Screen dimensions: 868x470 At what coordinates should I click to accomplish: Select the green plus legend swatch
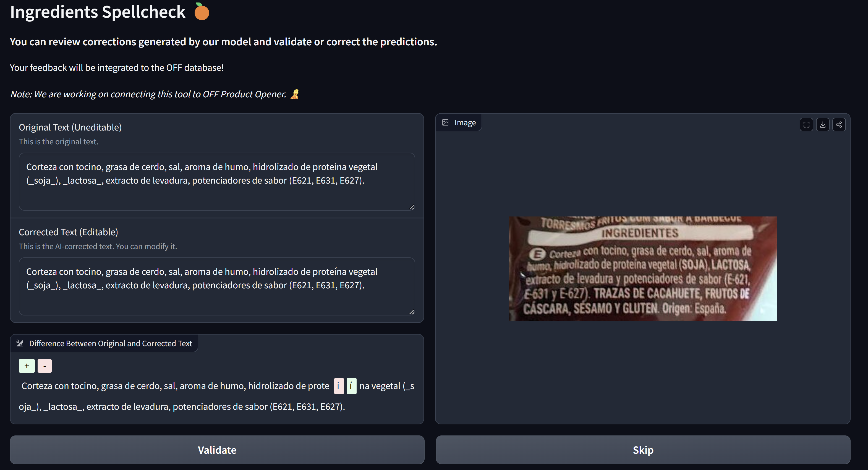pyautogui.click(x=27, y=366)
